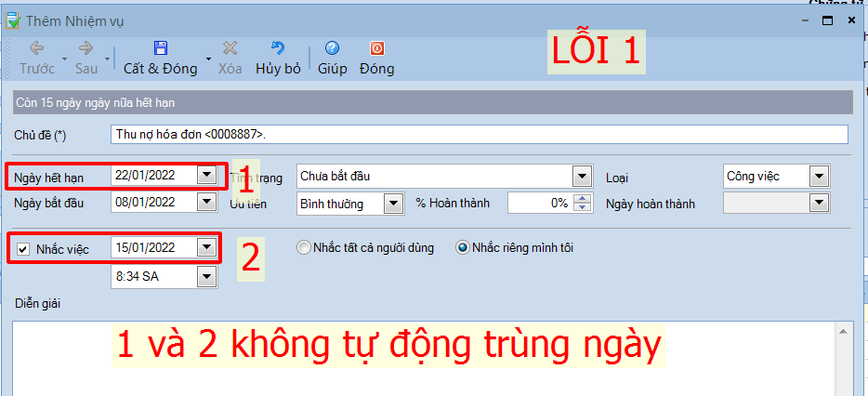The image size is (868, 396).
Task: Click the 22/01/2022 due date value
Action: [145, 176]
